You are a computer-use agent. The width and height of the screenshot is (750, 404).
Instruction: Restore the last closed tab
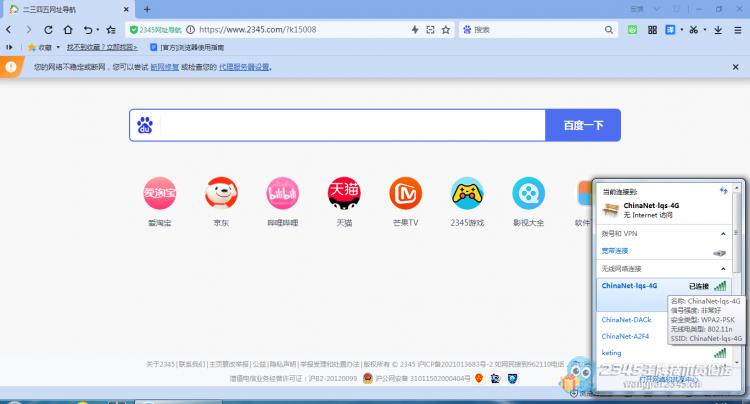(x=88, y=30)
